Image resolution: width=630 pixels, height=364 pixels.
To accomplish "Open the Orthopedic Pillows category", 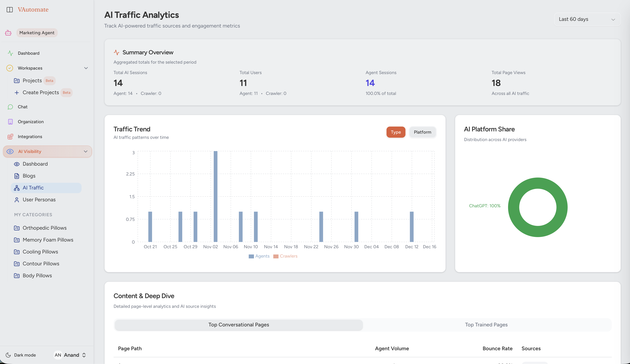I will click(x=44, y=228).
